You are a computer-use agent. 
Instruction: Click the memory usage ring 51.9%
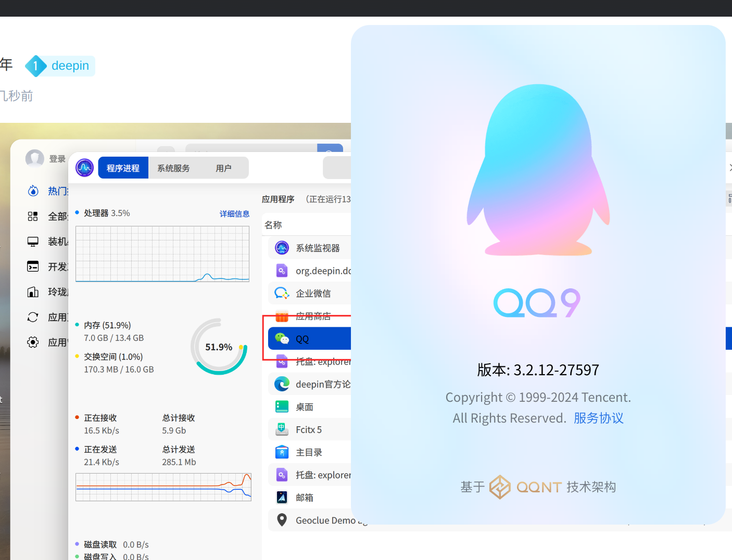[219, 347]
